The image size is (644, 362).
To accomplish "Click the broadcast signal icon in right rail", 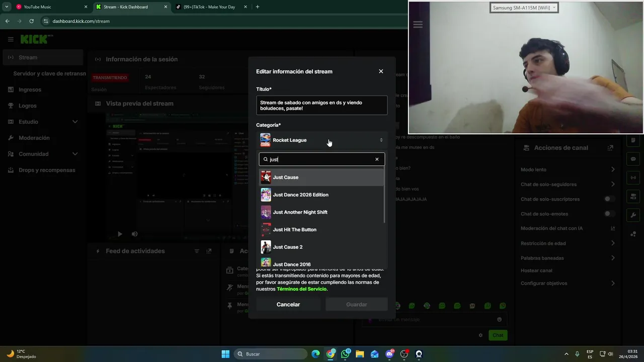I will (x=633, y=177).
